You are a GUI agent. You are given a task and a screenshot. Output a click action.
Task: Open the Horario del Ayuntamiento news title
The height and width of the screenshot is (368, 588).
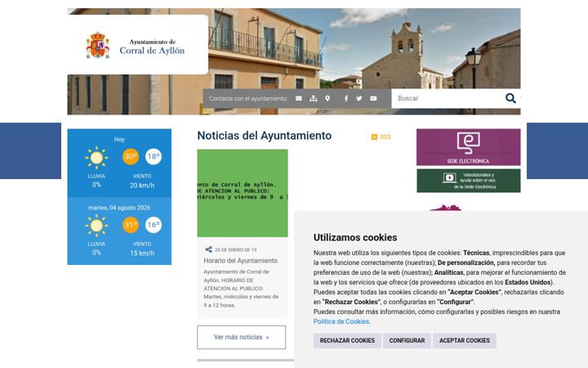241,261
